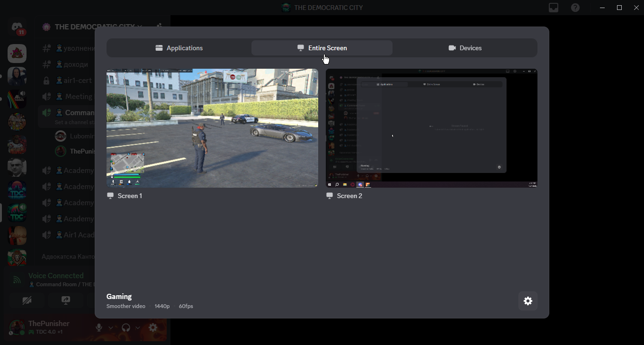This screenshot has width=644, height=345.
Task: Open ThePunisher user profile panel
Action: pyautogui.click(x=49, y=327)
